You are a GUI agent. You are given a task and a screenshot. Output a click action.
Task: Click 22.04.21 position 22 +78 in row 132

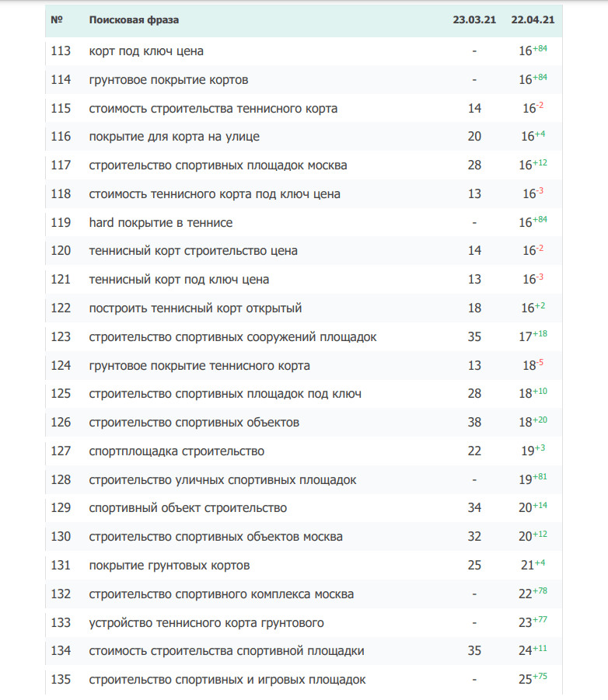(x=533, y=594)
